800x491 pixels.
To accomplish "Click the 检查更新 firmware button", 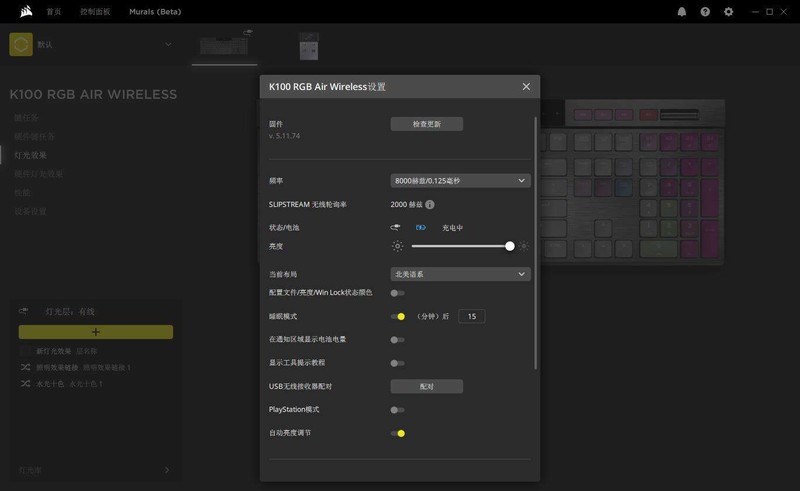I will [427, 124].
